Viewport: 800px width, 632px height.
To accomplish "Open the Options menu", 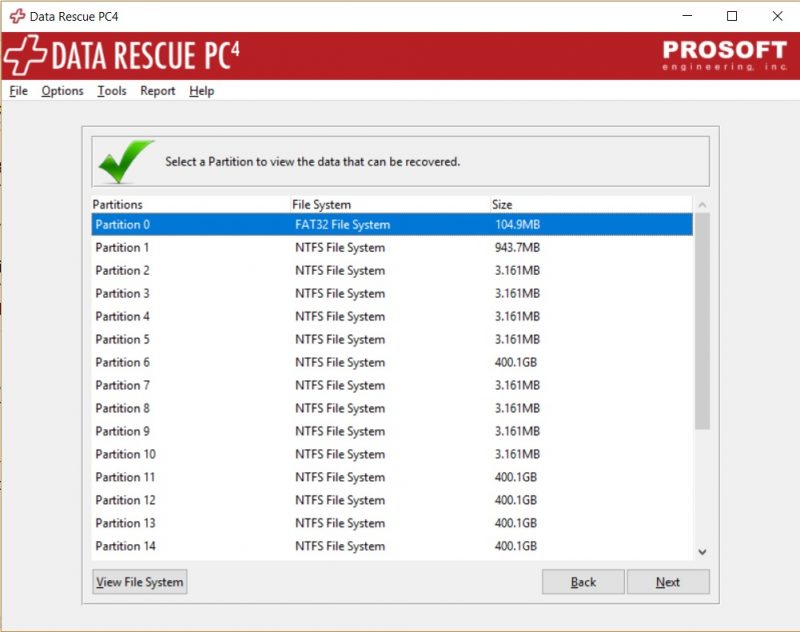I will pyautogui.click(x=62, y=91).
